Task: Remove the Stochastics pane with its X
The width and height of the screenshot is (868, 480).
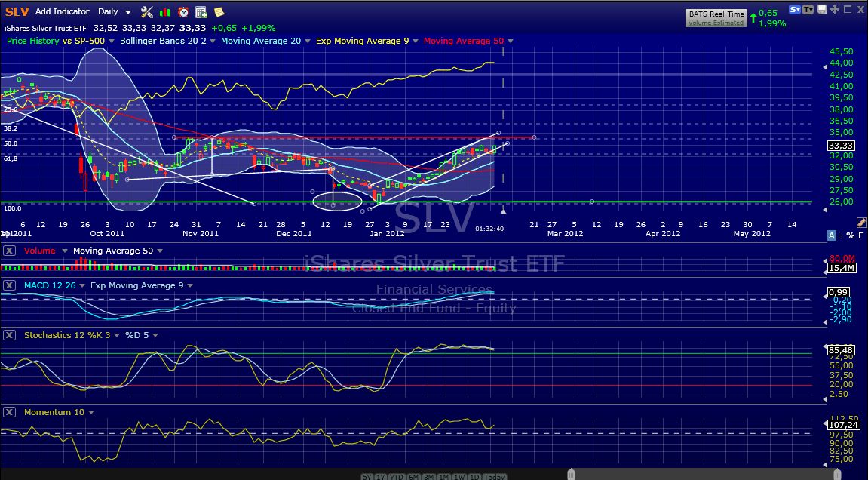Action: [9, 335]
